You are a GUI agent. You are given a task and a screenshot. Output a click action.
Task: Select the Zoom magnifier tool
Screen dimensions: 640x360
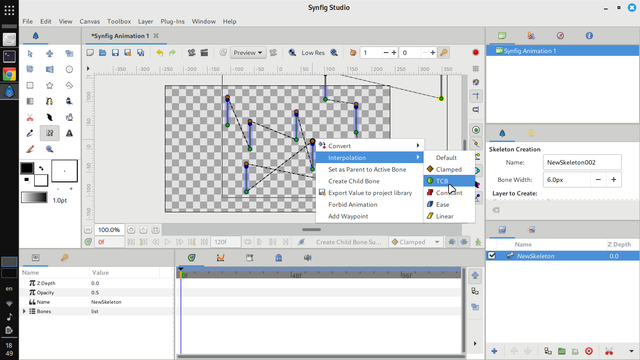point(49,149)
